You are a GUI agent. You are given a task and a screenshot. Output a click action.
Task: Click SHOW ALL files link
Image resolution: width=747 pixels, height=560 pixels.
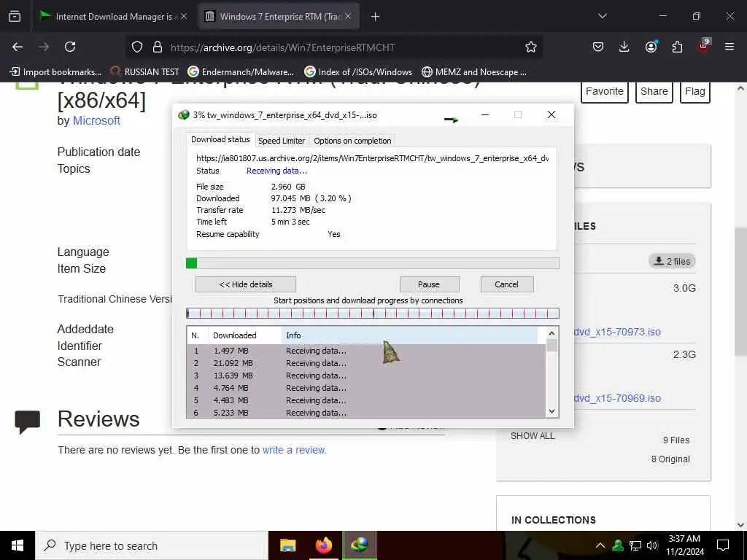point(533,436)
